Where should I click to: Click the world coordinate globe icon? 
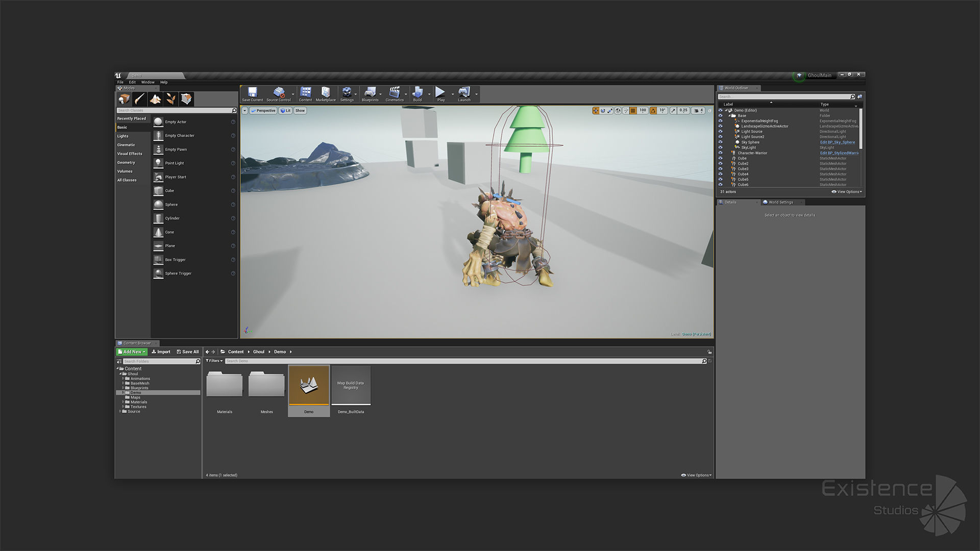click(x=618, y=111)
